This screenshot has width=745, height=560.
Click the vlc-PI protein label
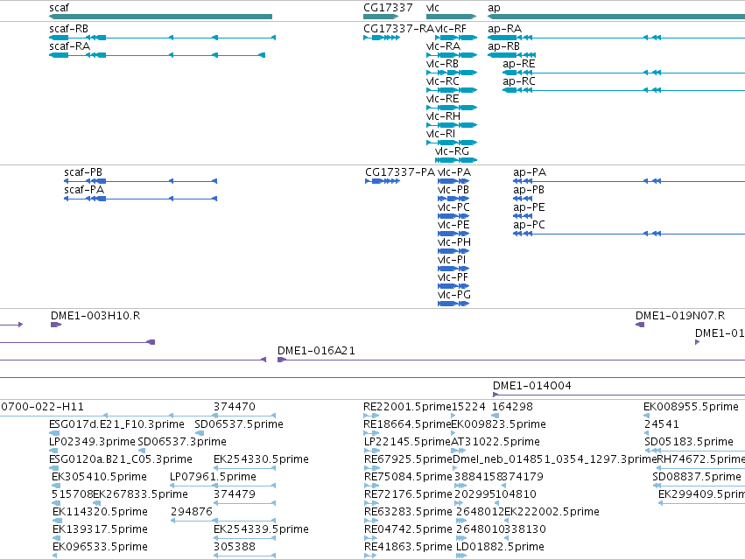pos(452,260)
